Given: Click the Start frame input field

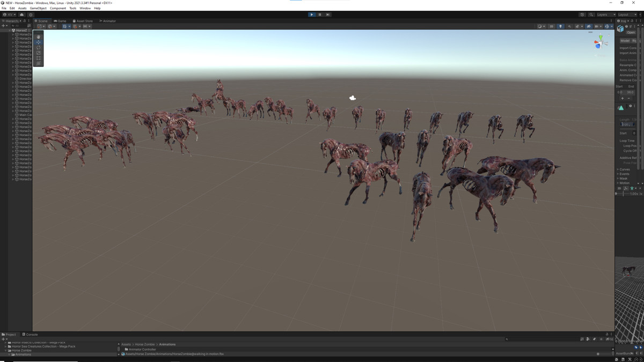Looking at the screenshot, I should [x=634, y=133].
